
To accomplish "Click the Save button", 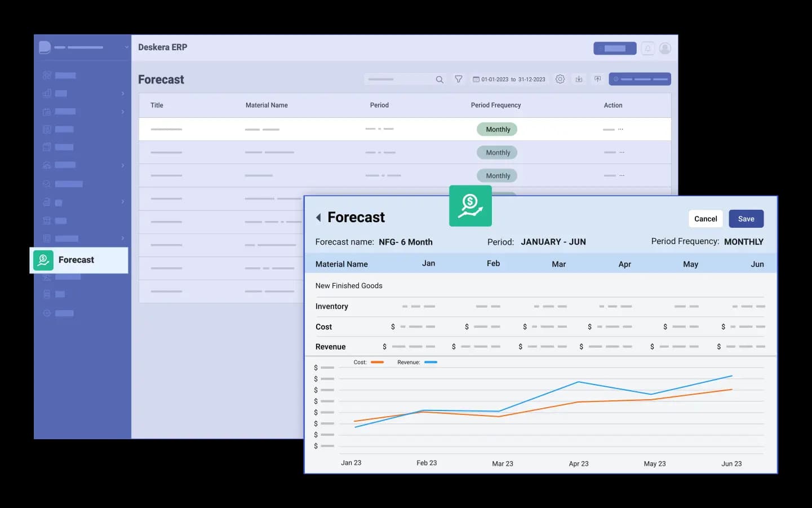I will pyautogui.click(x=746, y=219).
